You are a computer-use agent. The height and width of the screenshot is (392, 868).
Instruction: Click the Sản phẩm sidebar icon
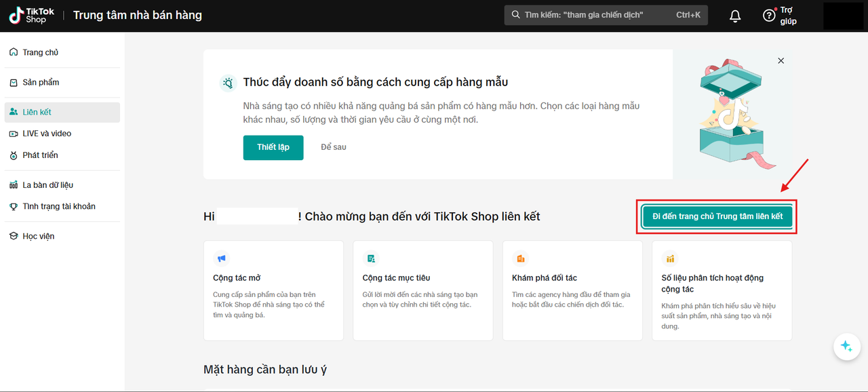click(13, 82)
